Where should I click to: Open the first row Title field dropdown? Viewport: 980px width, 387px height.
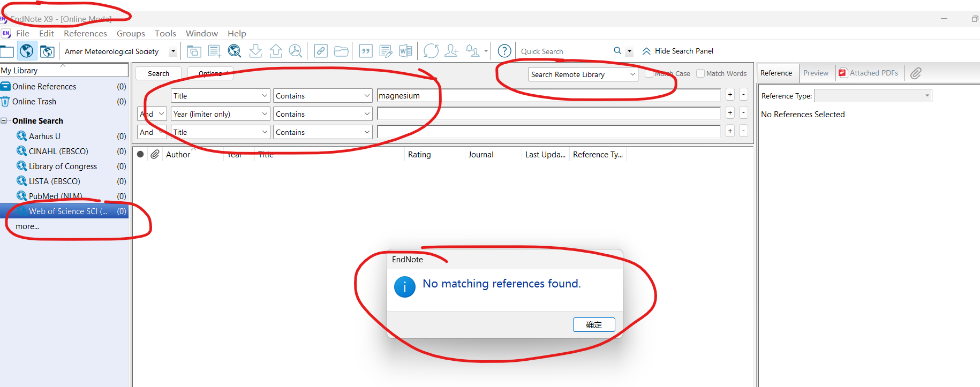pyautogui.click(x=220, y=96)
